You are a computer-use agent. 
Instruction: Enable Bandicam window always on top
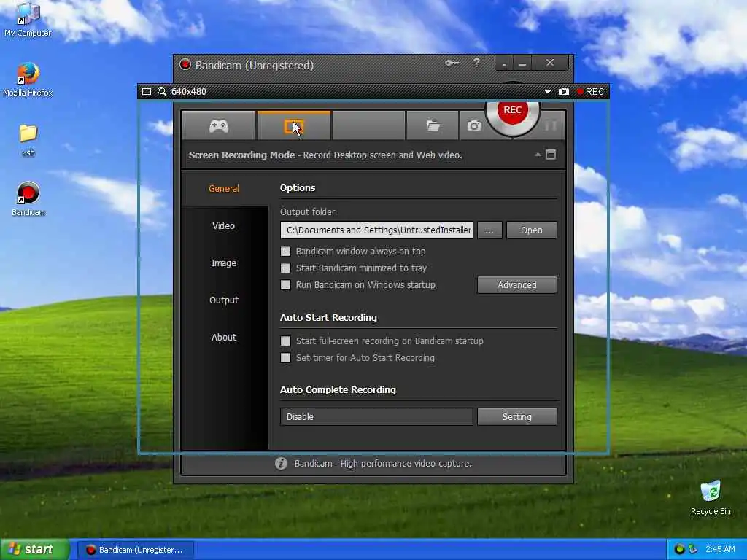pyautogui.click(x=286, y=252)
